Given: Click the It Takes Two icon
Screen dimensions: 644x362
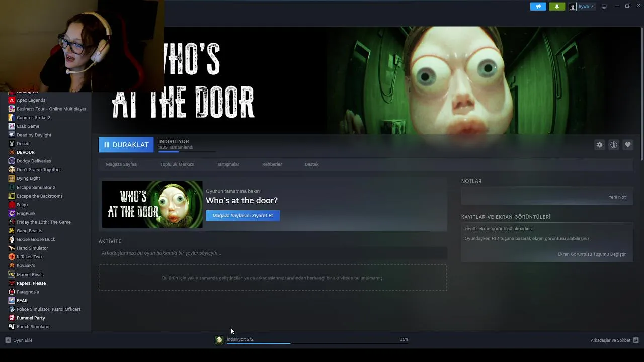Looking at the screenshot, I should pos(12,257).
